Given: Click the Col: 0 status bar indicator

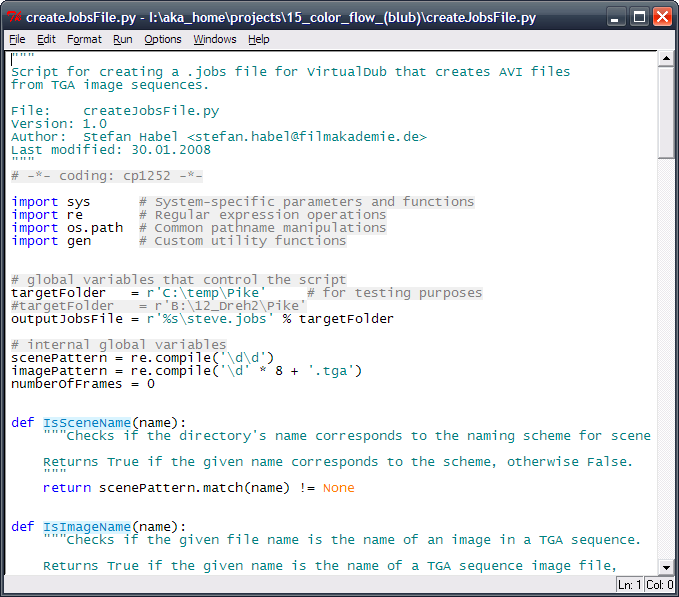Looking at the screenshot, I should point(659,584).
